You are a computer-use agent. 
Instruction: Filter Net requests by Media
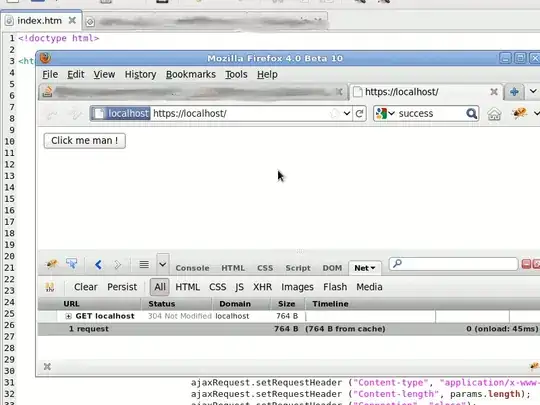pyautogui.click(x=369, y=287)
